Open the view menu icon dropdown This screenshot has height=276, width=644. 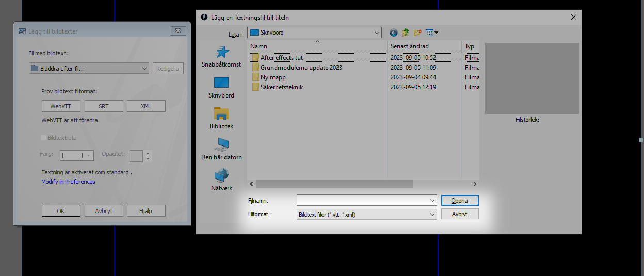pos(432,33)
